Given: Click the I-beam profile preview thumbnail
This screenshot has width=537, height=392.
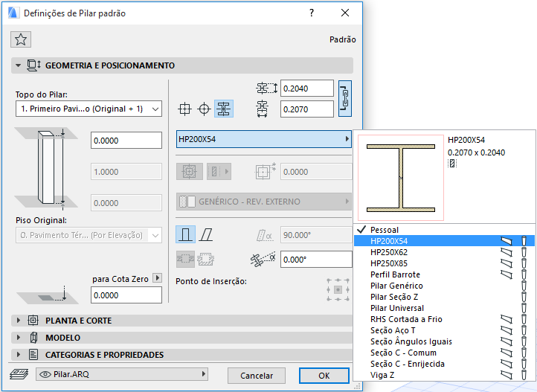Looking at the screenshot, I should click(401, 178).
